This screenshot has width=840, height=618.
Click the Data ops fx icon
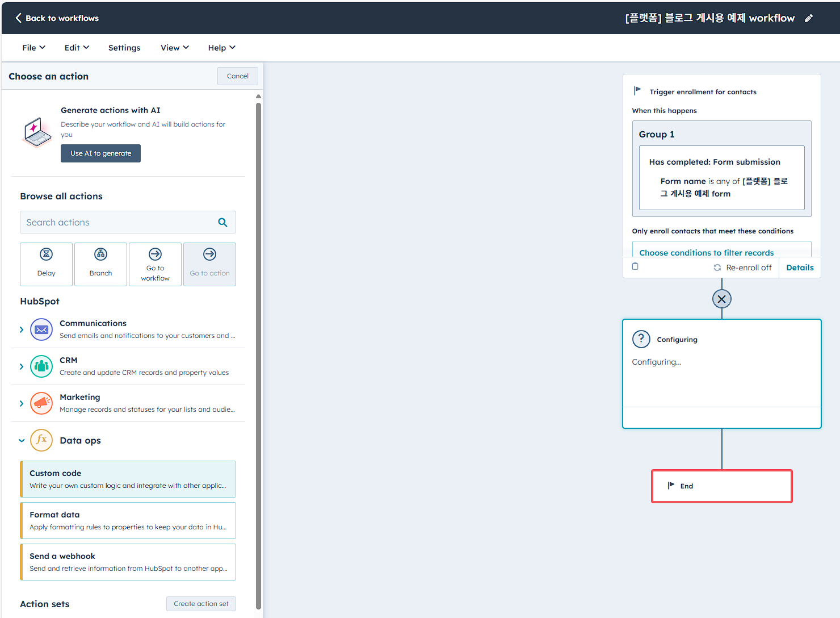[41, 440]
